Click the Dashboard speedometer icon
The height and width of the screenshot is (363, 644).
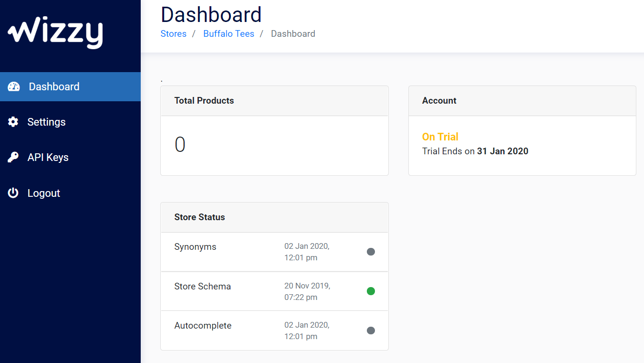click(x=13, y=86)
